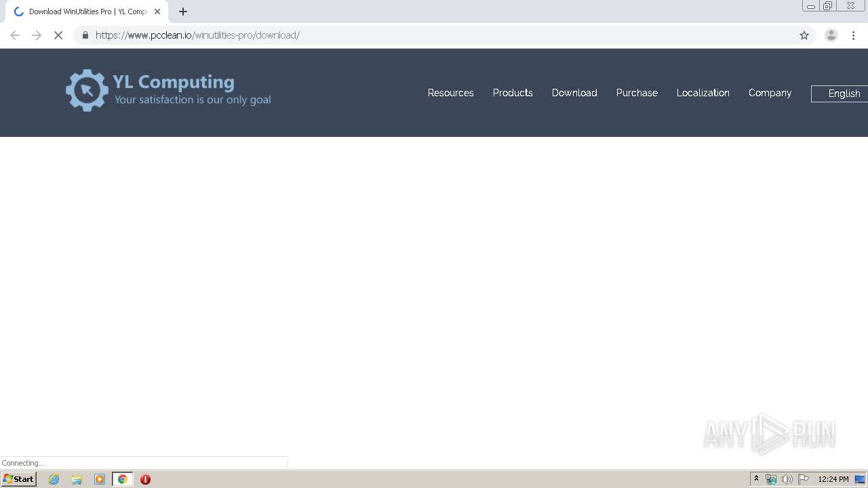This screenshot has height=488, width=868.
Task: Open the Download menu item
Action: pos(574,93)
